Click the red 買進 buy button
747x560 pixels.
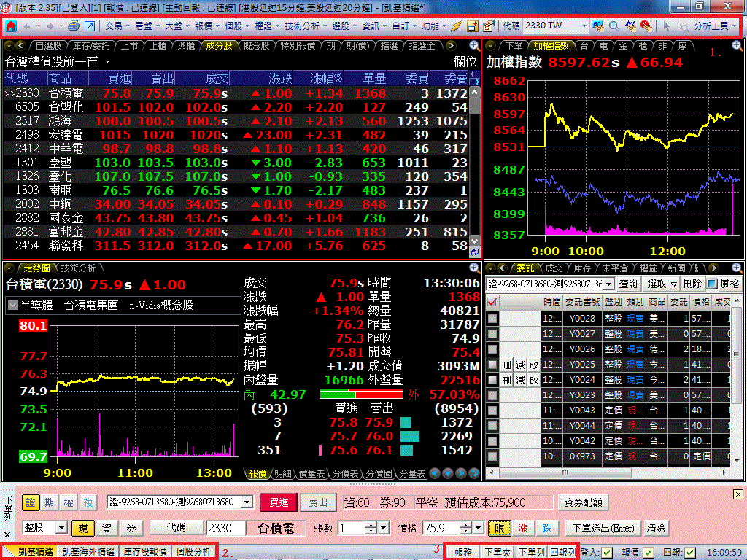coord(279,502)
